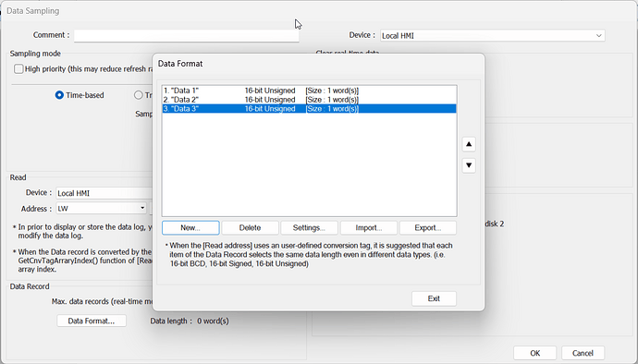
Task: Select the highlighted "Data 3" row
Action: click(309, 109)
